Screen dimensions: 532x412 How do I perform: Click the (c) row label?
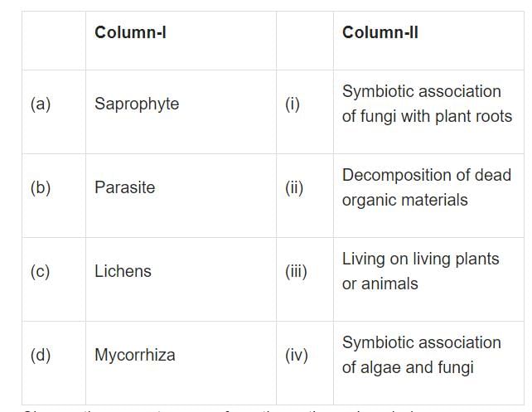tap(54, 279)
